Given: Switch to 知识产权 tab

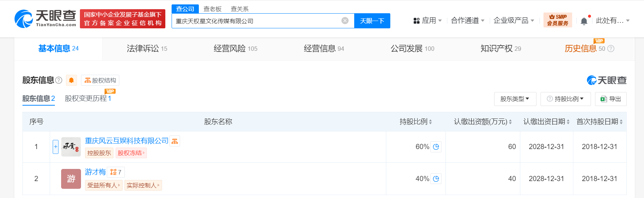Looking at the screenshot, I should [x=501, y=49].
